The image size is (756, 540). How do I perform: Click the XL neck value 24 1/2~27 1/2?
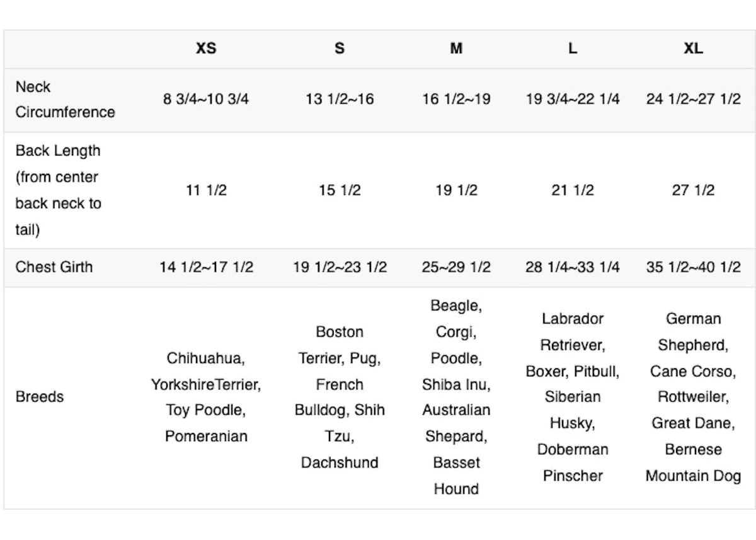[693, 100]
